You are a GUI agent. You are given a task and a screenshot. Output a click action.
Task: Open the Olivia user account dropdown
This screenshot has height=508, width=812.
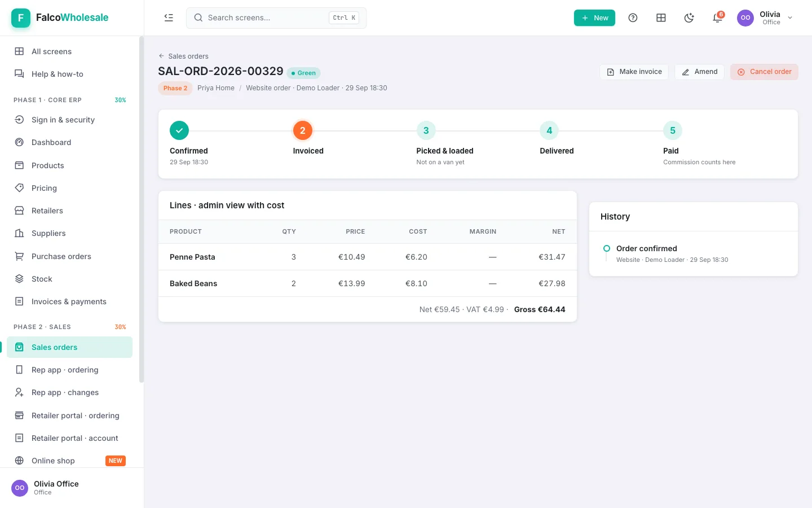[765, 17]
